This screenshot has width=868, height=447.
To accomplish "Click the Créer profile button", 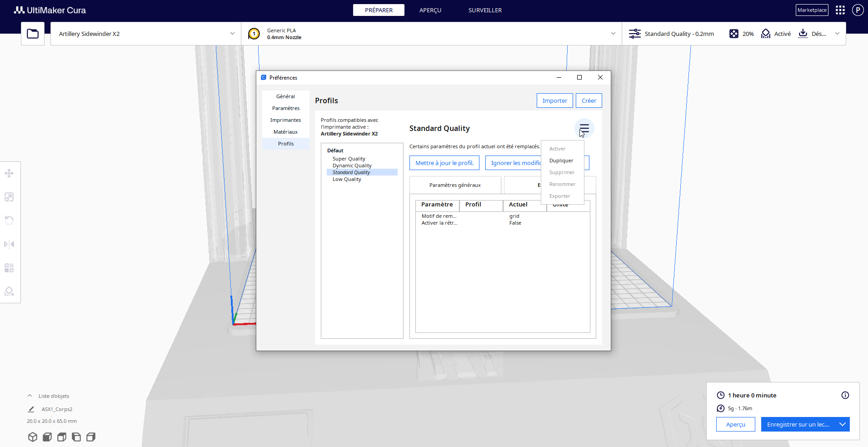I will (x=589, y=100).
